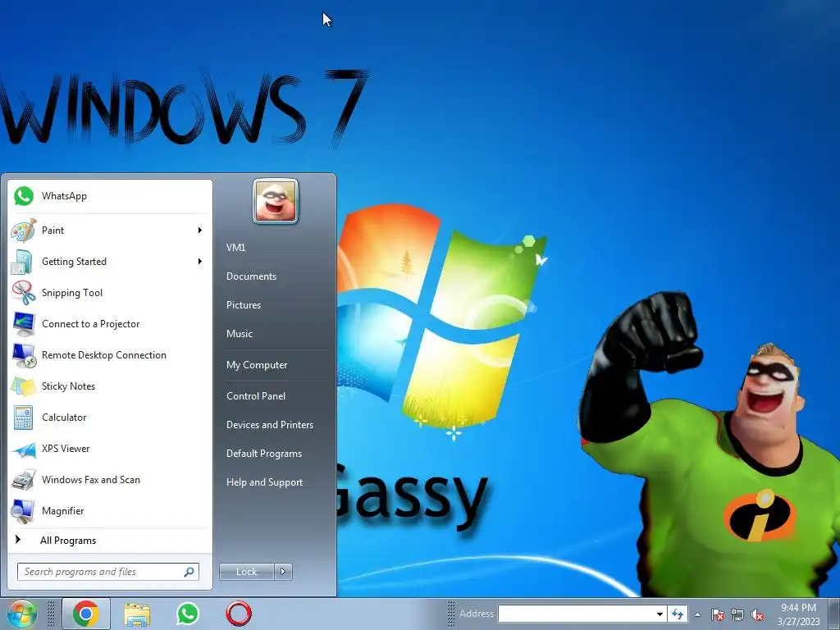Open the VM1 user folder
The width and height of the screenshot is (840, 630).
tap(235, 248)
